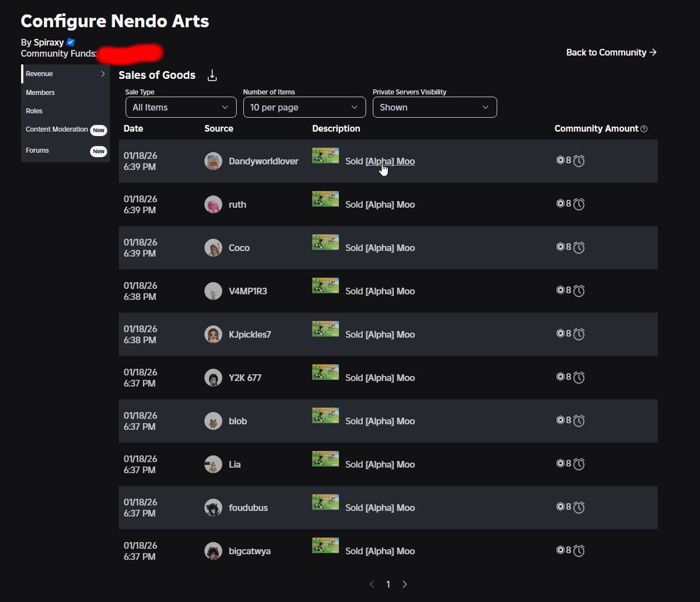Open the Private Servers Visibility dropdown
The height and width of the screenshot is (602, 700).
pyautogui.click(x=434, y=107)
